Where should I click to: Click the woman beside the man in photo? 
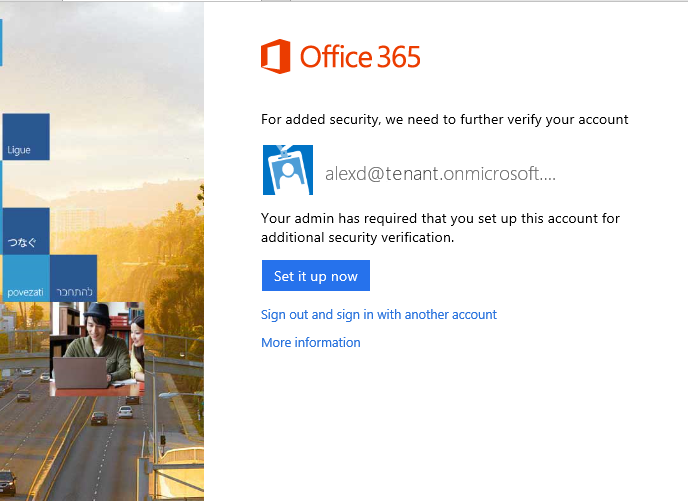[138, 345]
